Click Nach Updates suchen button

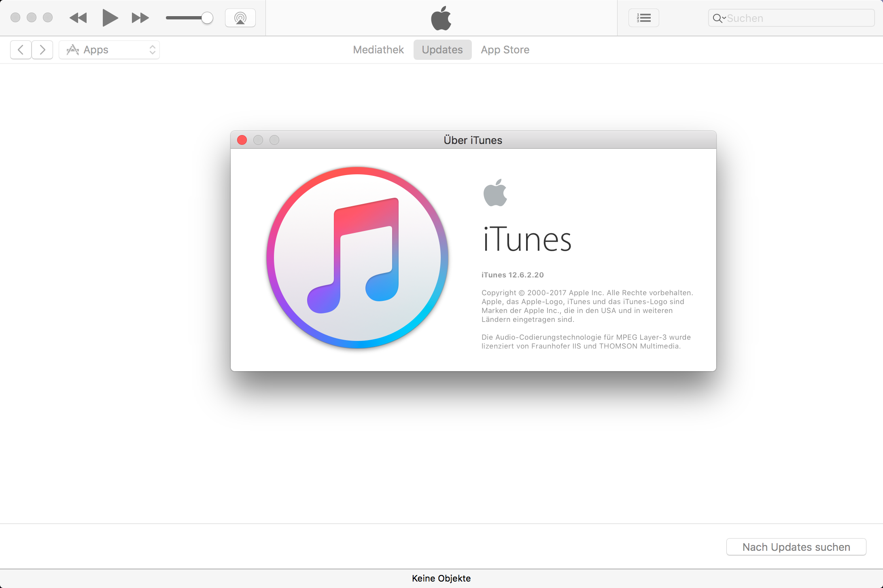796,547
